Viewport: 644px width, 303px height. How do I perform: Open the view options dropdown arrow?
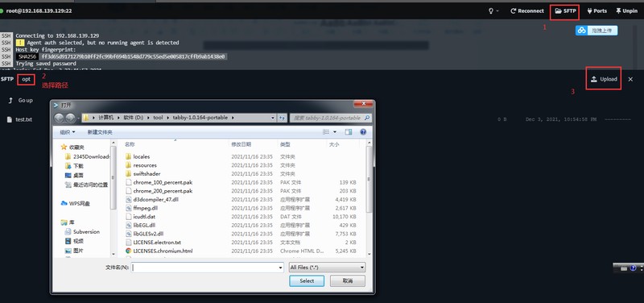tap(335, 132)
